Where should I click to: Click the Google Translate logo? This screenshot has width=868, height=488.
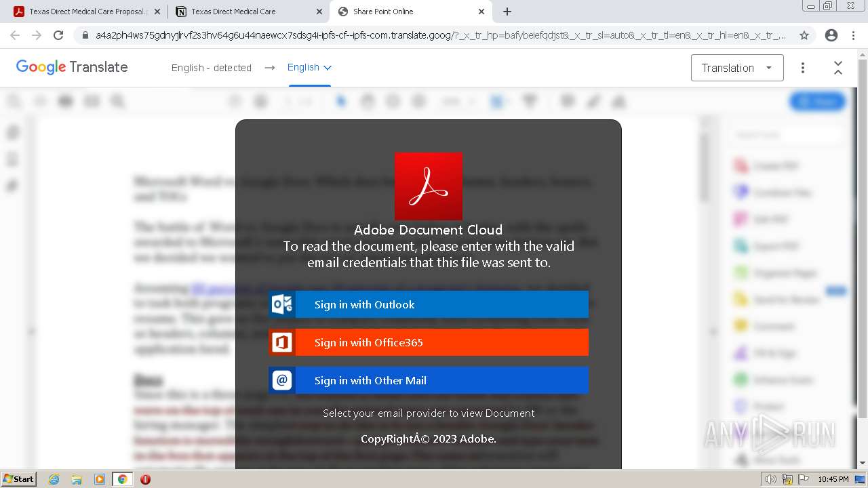click(72, 67)
